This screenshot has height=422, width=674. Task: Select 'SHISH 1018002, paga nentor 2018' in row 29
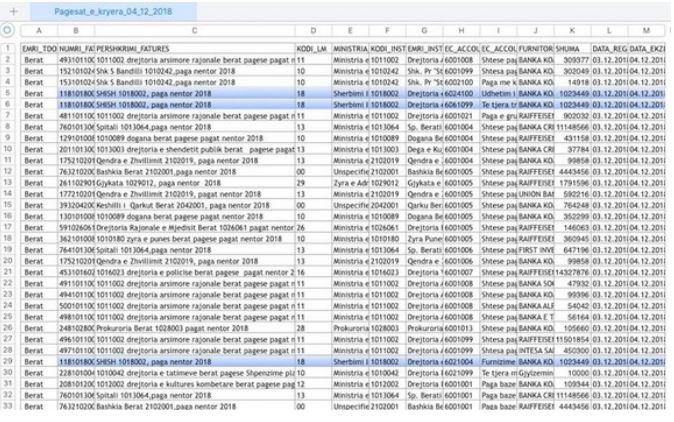[194, 361]
